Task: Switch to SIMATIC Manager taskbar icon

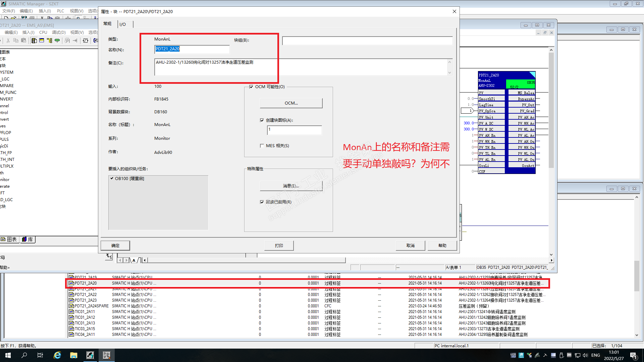Action: [90, 355]
